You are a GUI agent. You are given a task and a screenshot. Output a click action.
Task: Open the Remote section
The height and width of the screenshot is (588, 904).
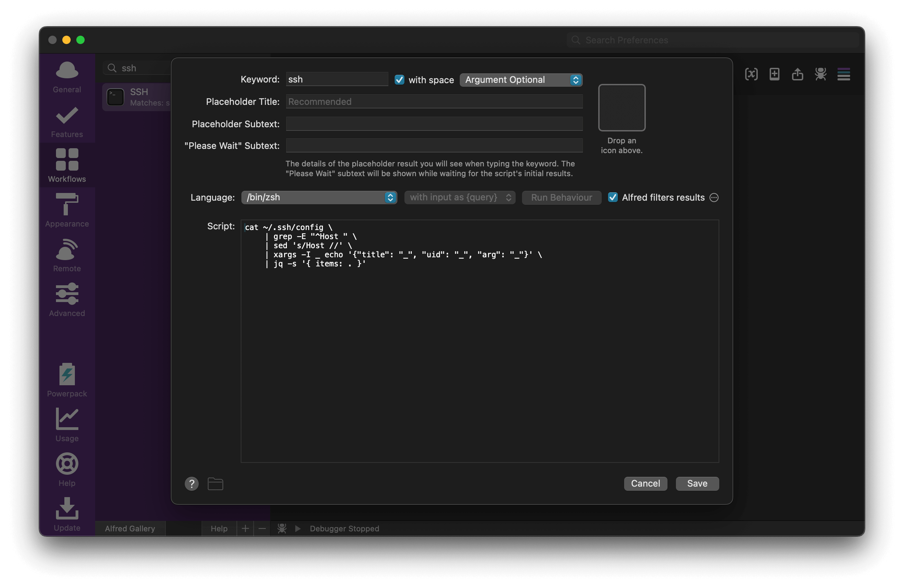click(x=67, y=255)
